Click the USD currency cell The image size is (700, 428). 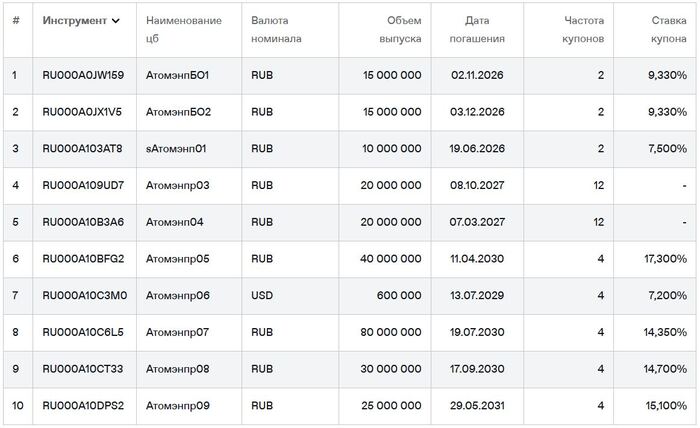click(x=262, y=296)
